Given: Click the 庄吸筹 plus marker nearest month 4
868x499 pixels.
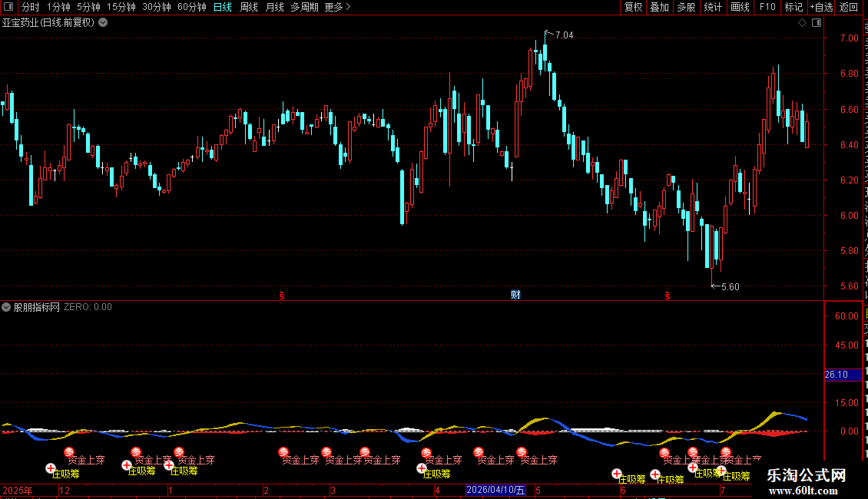Looking at the screenshot, I should click(x=422, y=468).
